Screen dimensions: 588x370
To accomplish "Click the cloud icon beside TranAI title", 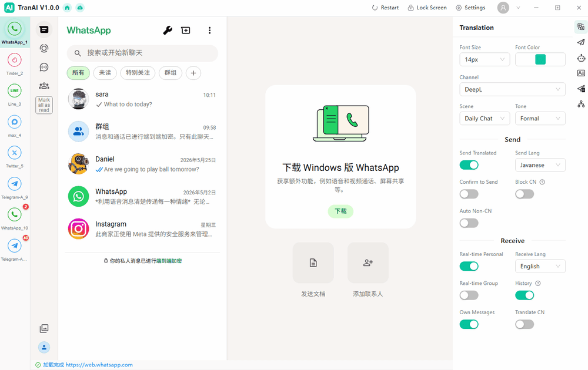I will (80, 8).
